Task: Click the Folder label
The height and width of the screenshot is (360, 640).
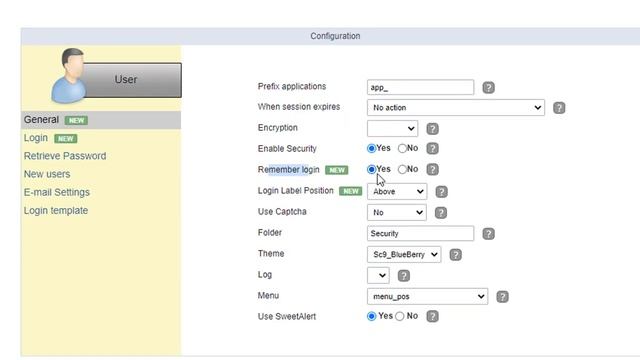Action: point(270,233)
